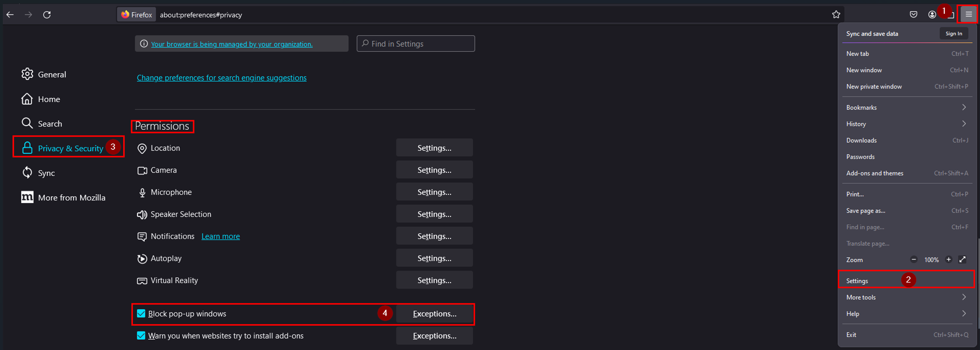The image size is (980, 350).
Task: Open the Firefox account icon
Action: (x=932, y=14)
